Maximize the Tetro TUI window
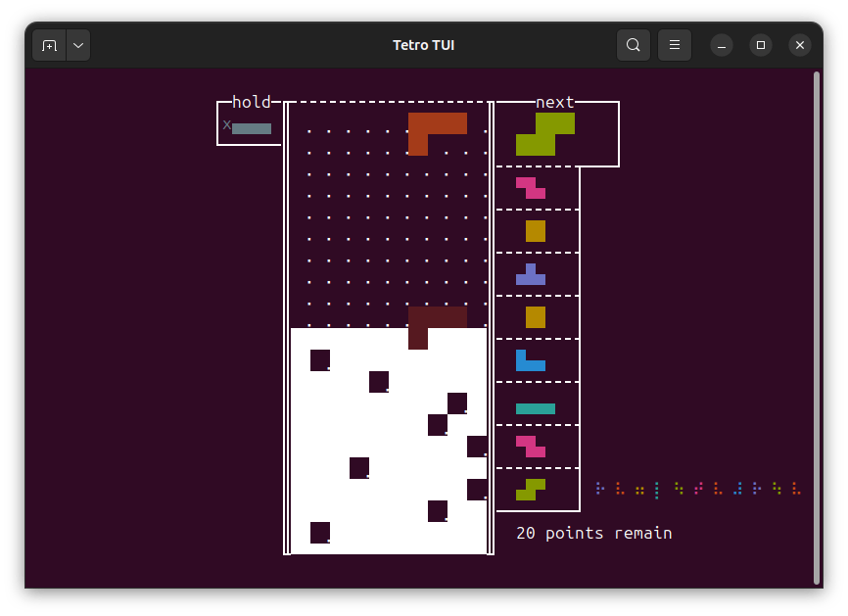This screenshot has height=616, width=848. (x=761, y=45)
